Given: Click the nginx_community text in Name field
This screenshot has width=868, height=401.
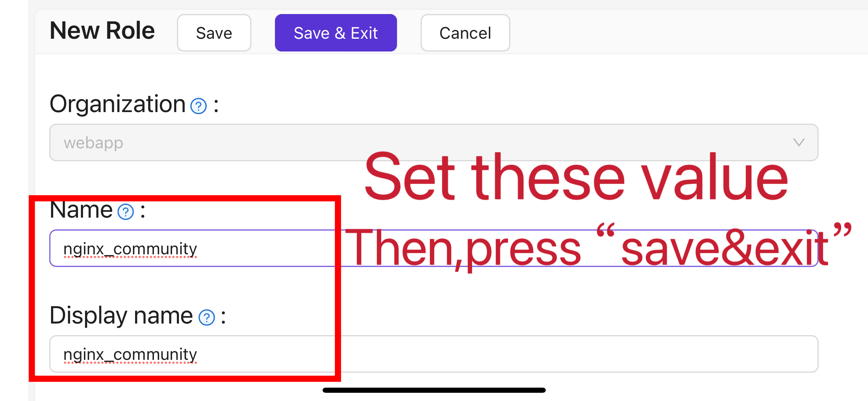Looking at the screenshot, I should point(130,249).
